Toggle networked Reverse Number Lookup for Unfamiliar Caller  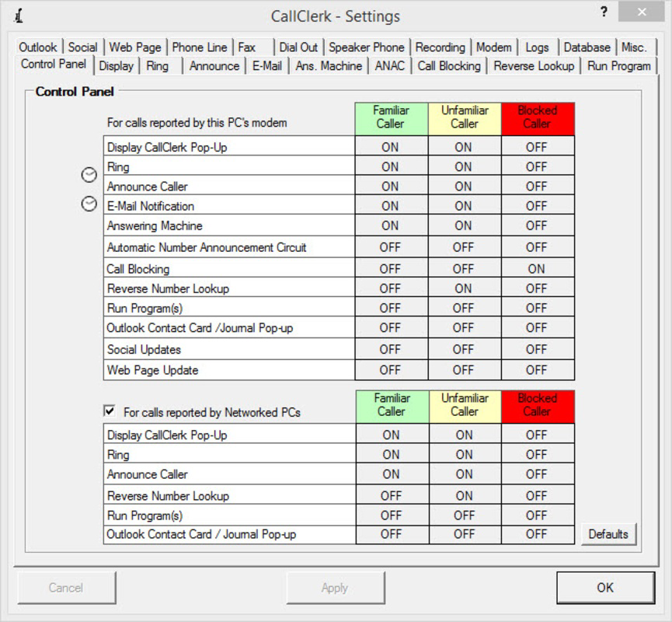tap(465, 496)
